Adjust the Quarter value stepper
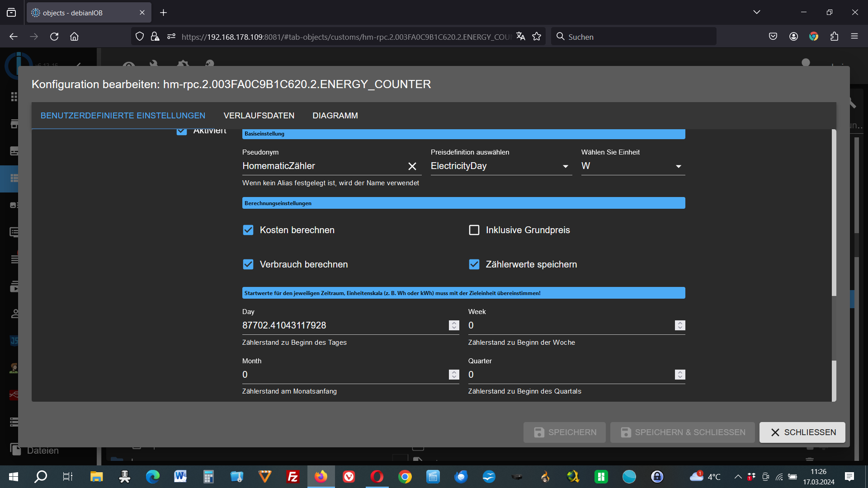 click(x=680, y=375)
